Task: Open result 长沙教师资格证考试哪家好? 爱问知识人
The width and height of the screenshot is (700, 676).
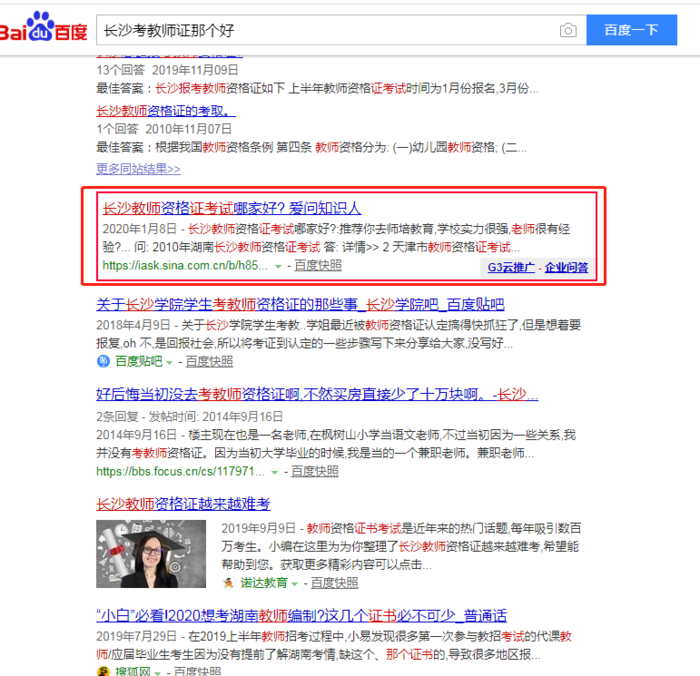Action: [x=232, y=208]
